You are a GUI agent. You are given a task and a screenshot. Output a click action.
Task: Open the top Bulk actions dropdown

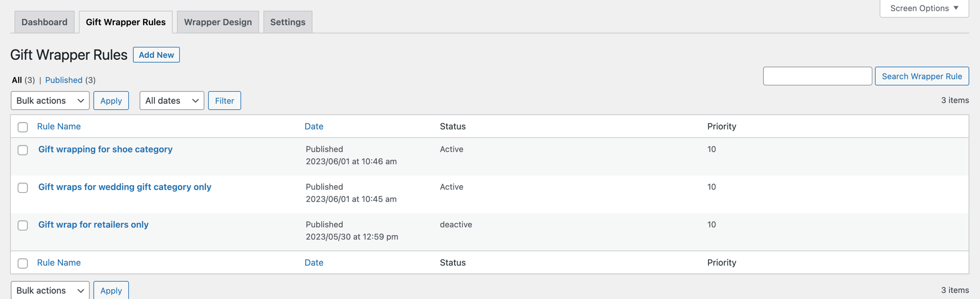point(49,100)
